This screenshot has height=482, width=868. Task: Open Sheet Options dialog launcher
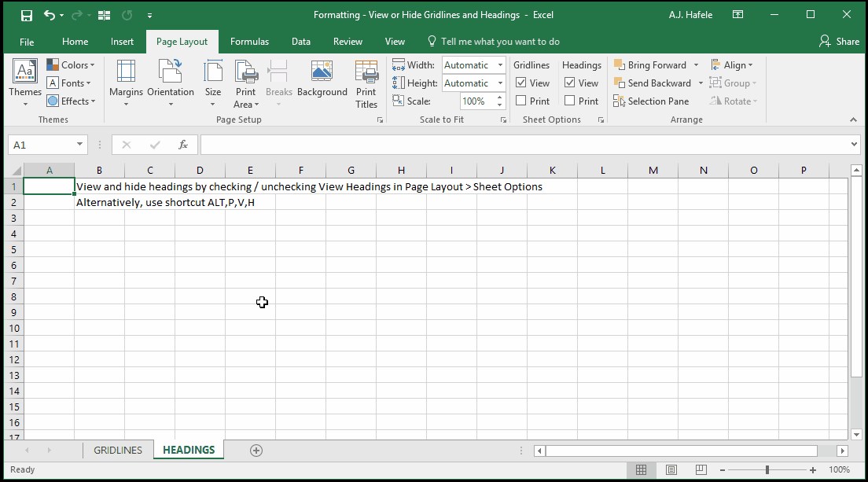click(x=601, y=120)
